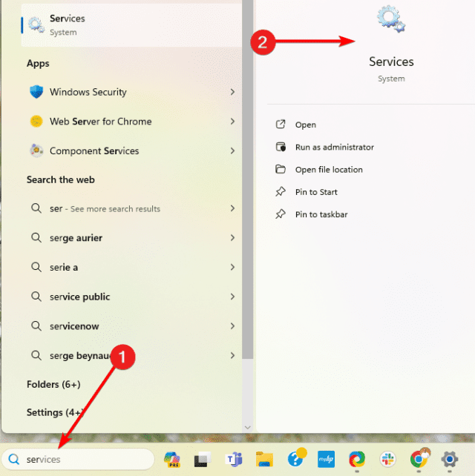The image size is (475, 476).
Task: Select 'service public' web suggestion
Action: (x=131, y=297)
